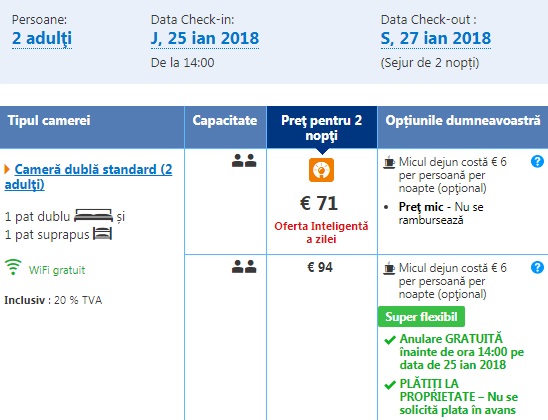Expand the orange arrow next to Cameră dublă standard
Image resolution: width=548 pixels, height=420 pixels.
pos(7,169)
